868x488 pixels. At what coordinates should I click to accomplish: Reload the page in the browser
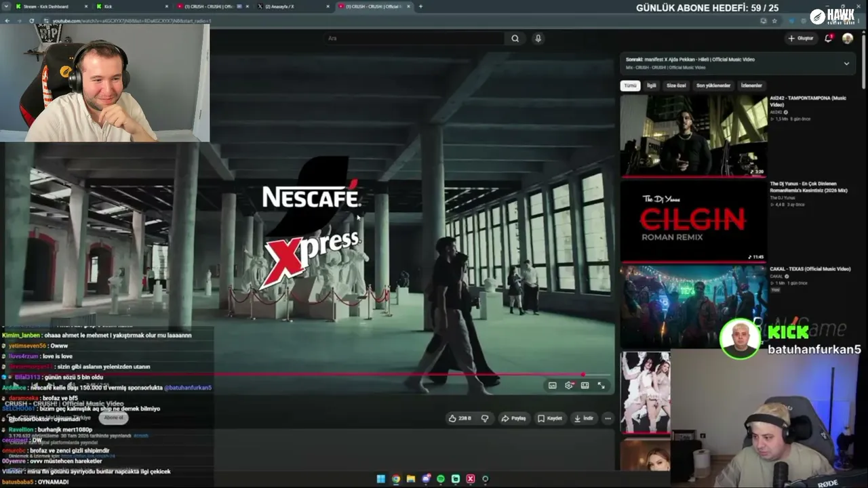click(32, 21)
